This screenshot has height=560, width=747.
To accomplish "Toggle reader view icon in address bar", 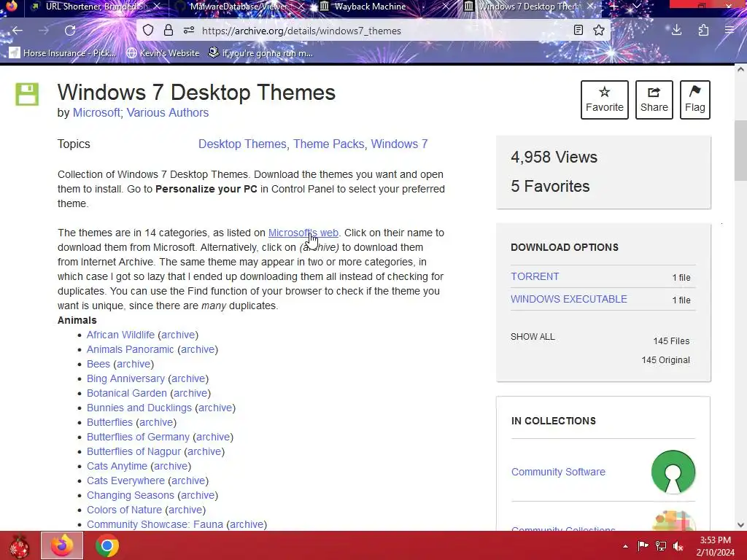I will click(x=578, y=31).
